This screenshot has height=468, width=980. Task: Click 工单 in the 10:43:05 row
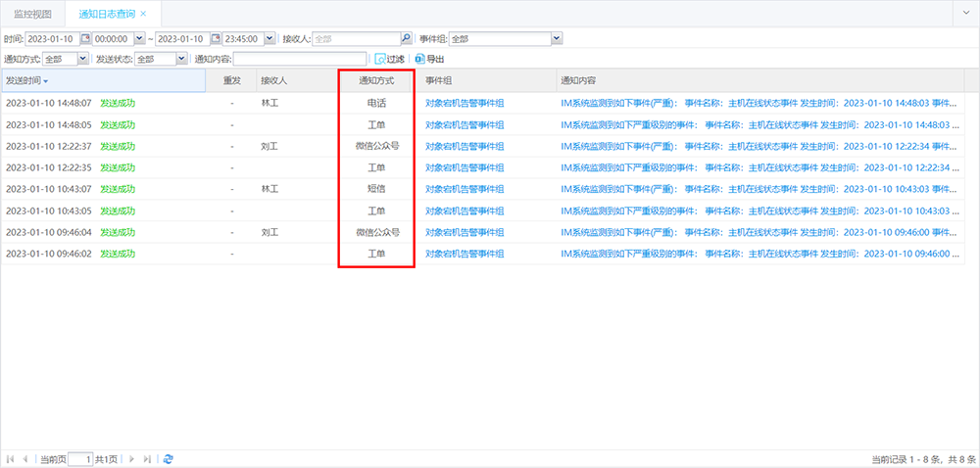click(376, 211)
